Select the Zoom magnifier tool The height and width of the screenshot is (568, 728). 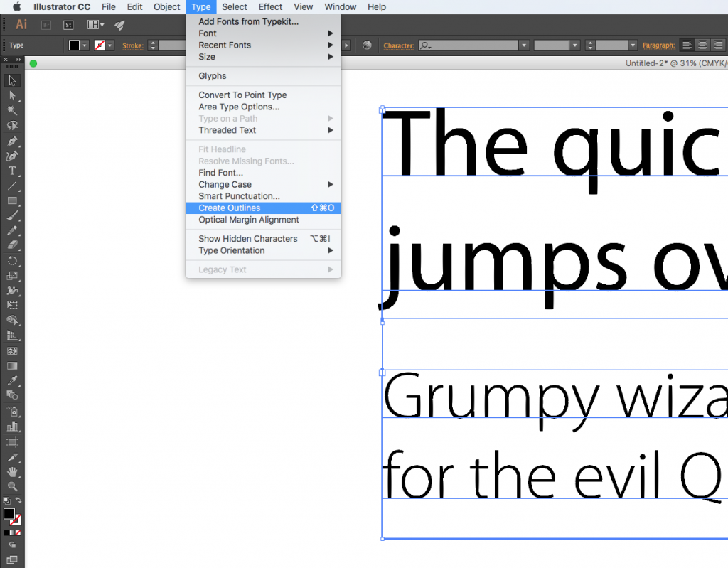12,487
